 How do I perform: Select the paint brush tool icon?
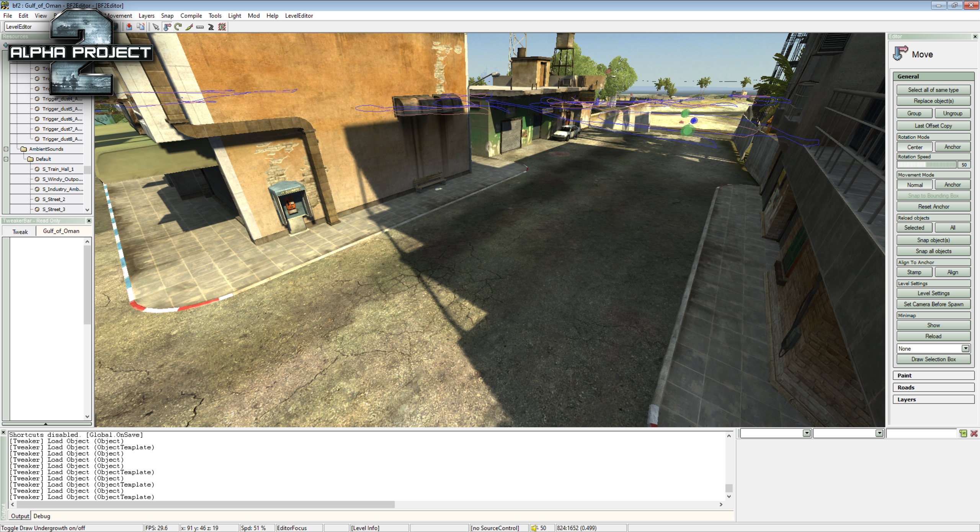click(x=189, y=27)
